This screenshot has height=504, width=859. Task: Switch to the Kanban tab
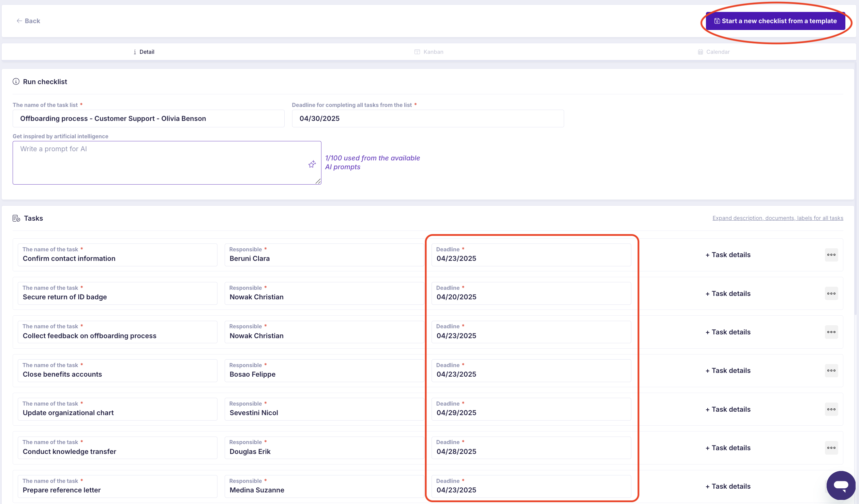pyautogui.click(x=429, y=52)
